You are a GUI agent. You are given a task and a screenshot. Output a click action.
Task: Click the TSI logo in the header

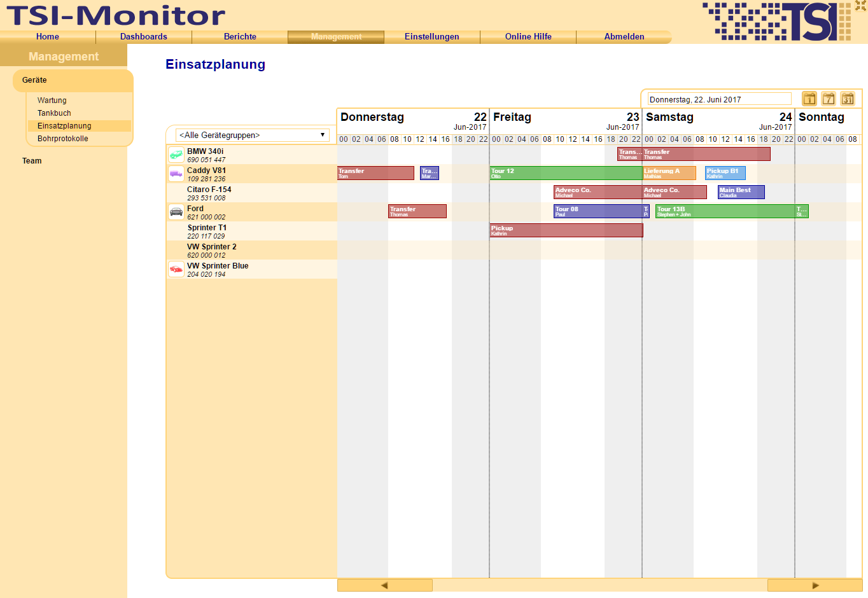point(777,22)
